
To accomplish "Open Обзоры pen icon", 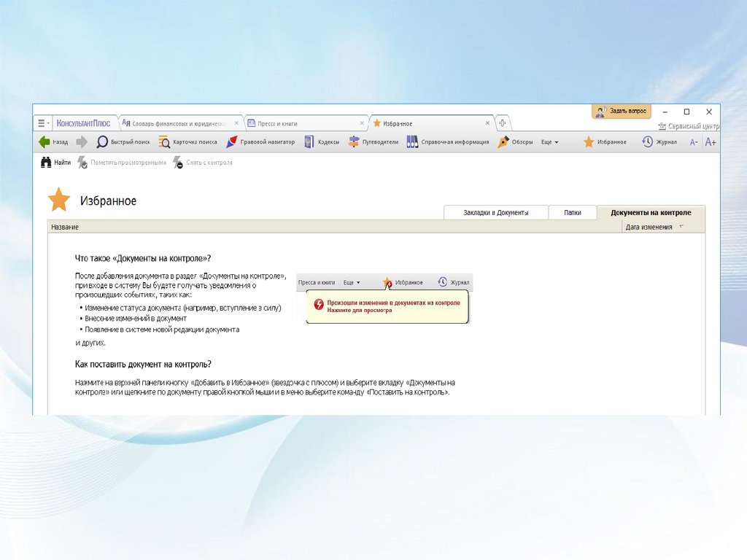I will click(503, 142).
